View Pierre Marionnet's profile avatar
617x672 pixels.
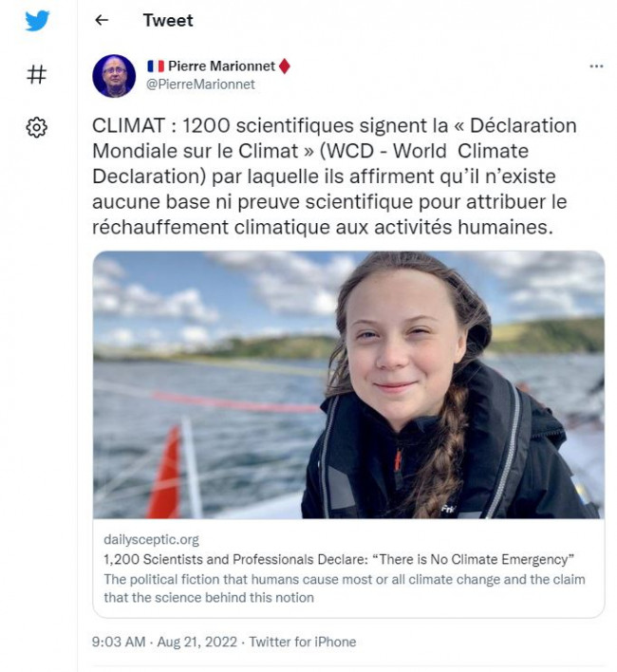[114, 76]
